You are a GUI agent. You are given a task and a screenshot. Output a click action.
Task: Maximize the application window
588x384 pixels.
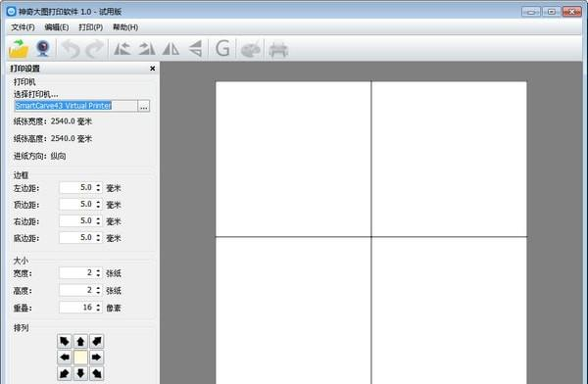pos(551,12)
